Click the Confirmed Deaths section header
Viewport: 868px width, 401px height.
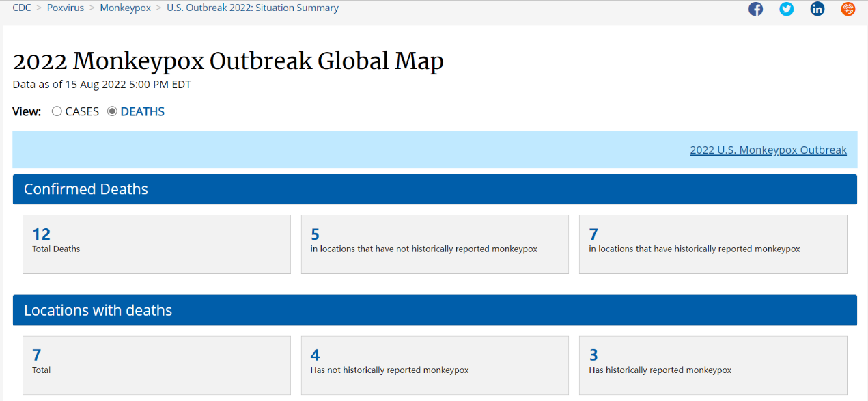click(x=434, y=189)
